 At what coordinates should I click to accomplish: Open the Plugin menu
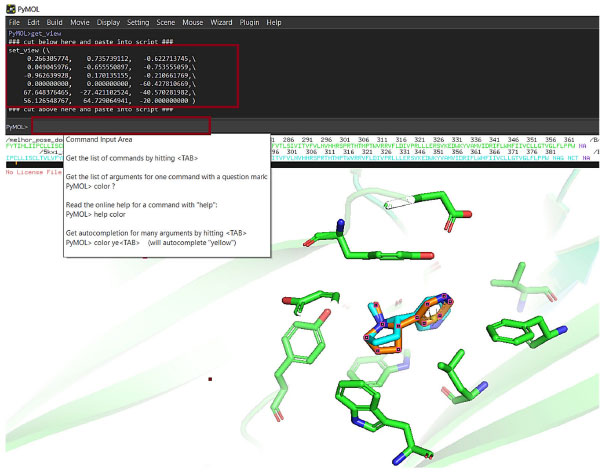click(249, 21)
